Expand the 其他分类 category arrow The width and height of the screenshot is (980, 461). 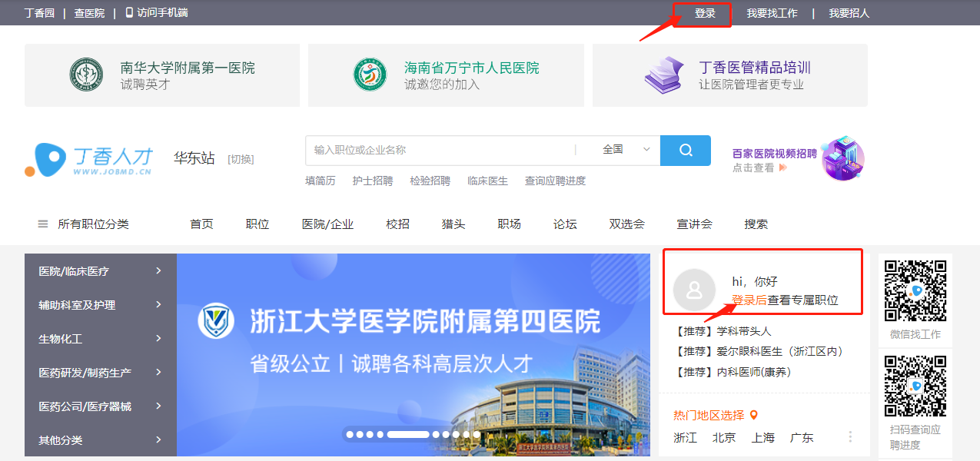pyautogui.click(x=158, y=439)
